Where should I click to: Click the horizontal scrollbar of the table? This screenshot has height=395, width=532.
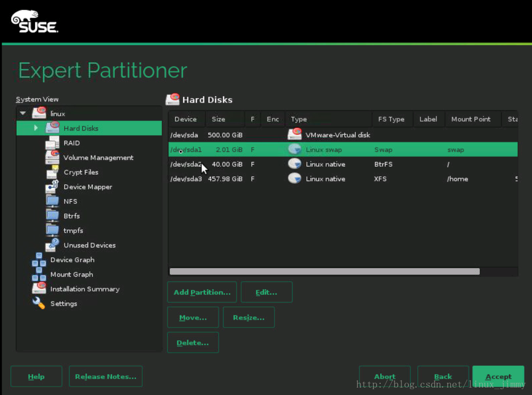(325, 271)
